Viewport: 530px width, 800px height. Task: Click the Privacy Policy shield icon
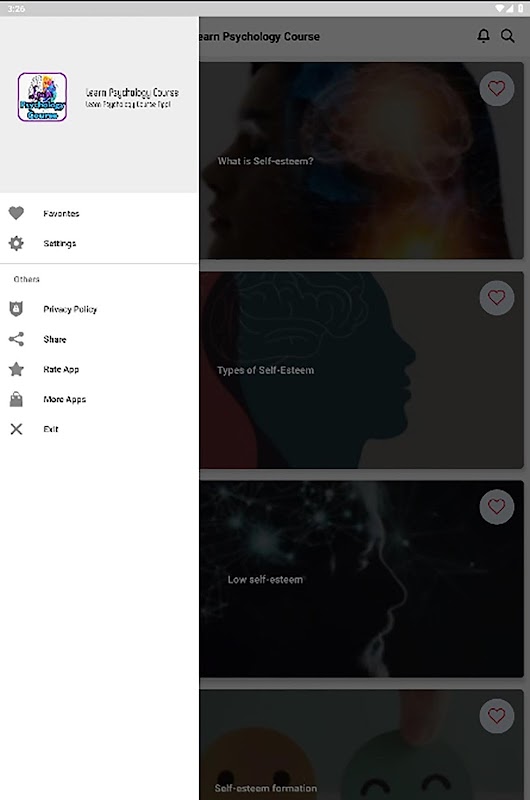(x=16, y=309)
